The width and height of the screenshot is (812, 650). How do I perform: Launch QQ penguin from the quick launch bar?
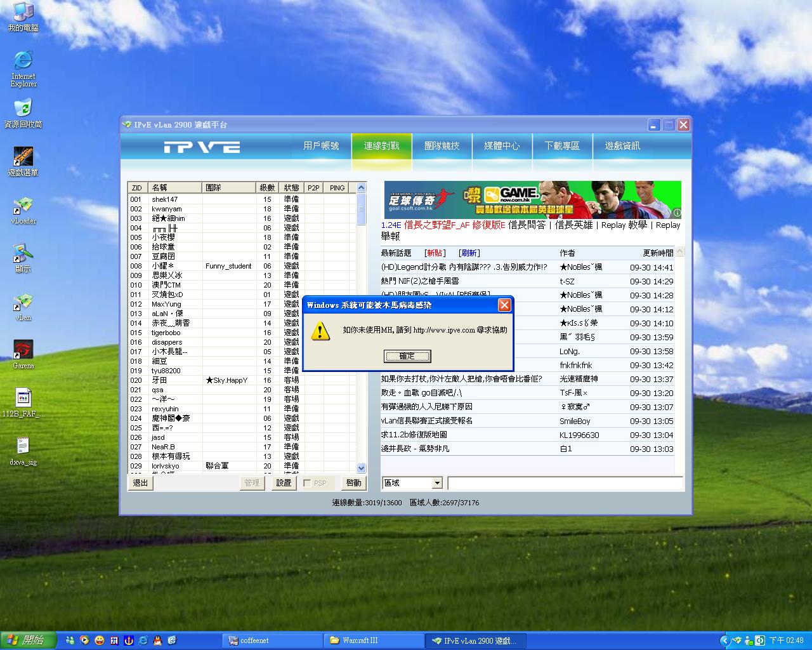click(157, 640)
